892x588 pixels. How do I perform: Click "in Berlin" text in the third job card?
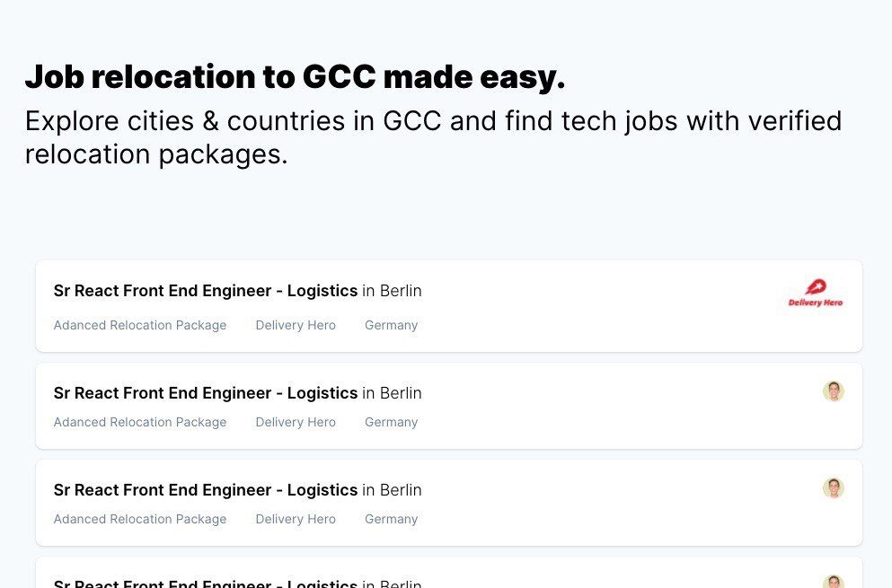(392, 490)
